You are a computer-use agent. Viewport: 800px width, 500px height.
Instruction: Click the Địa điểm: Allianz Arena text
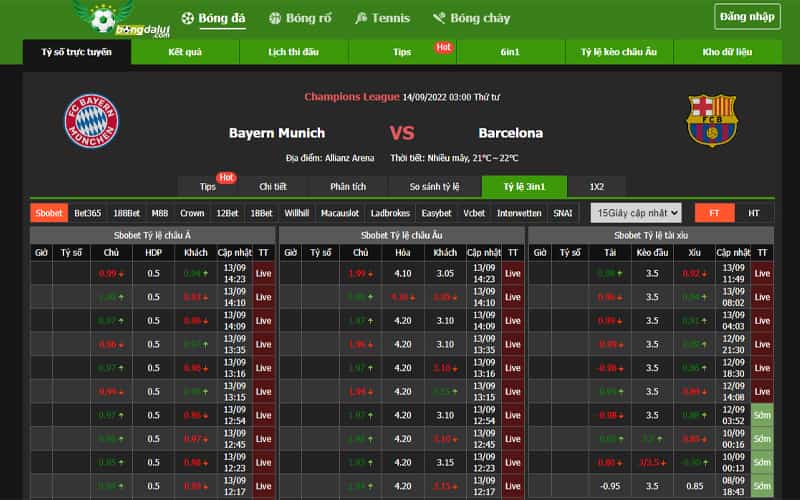tap(330, 158)
